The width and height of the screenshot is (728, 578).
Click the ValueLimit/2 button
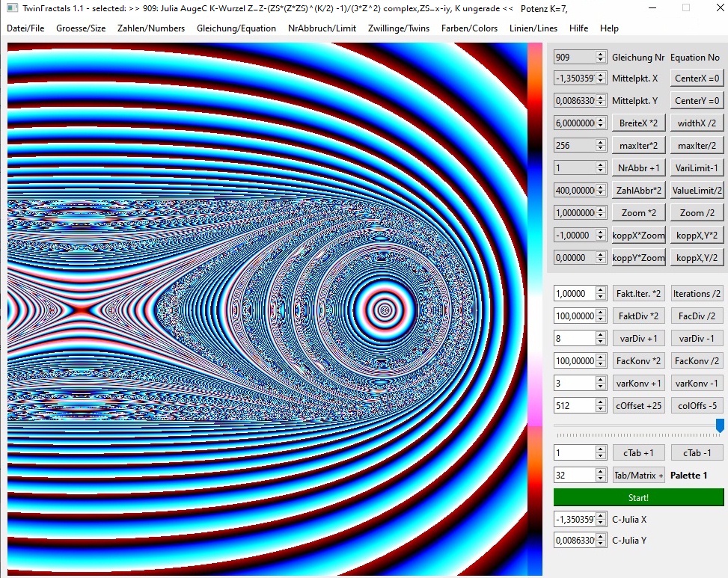[x=697, y=190]
